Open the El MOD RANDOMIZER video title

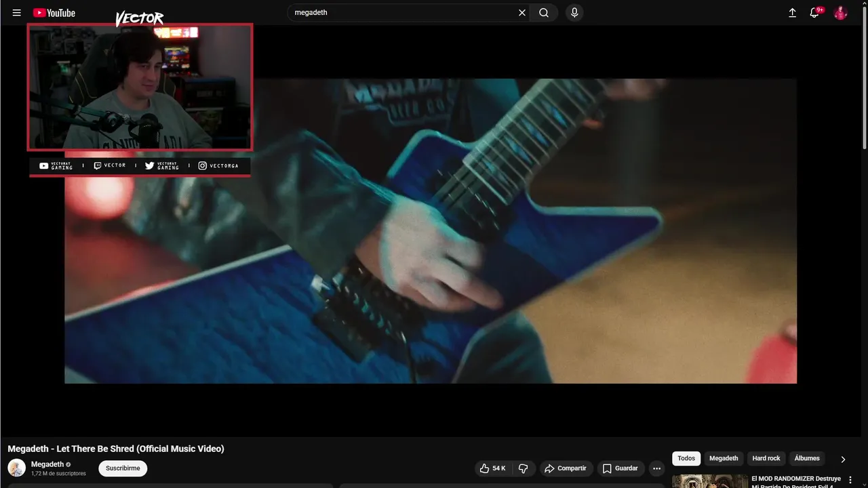coord(796,482)
